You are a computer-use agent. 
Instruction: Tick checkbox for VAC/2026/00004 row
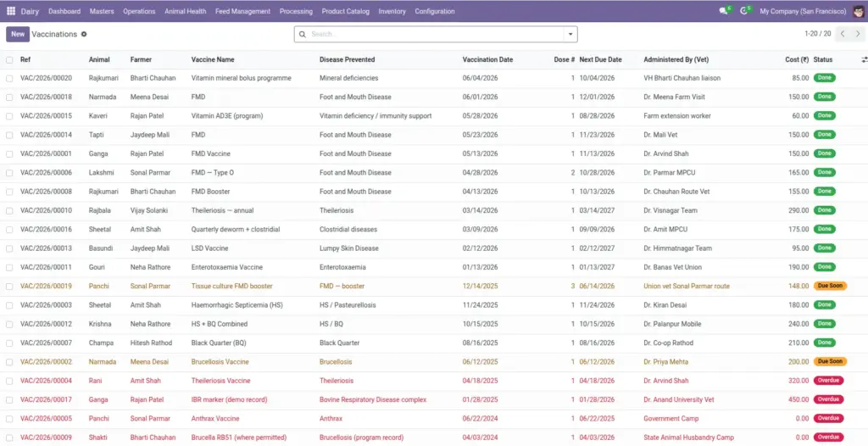[x=9, y=382]
